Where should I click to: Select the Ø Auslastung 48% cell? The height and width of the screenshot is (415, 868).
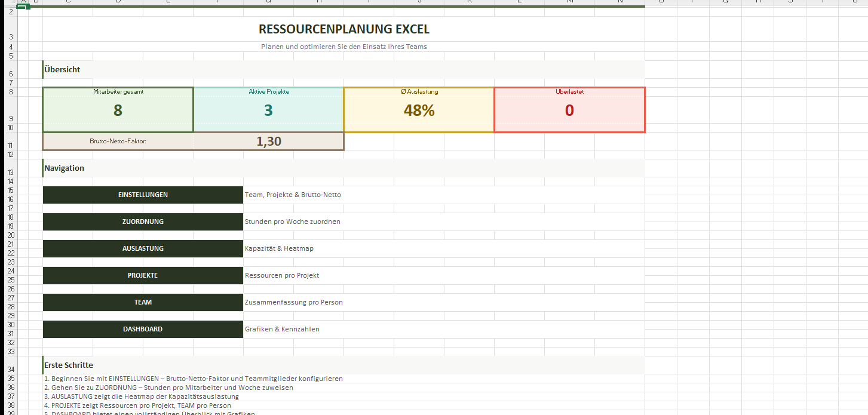coord(419,110)
